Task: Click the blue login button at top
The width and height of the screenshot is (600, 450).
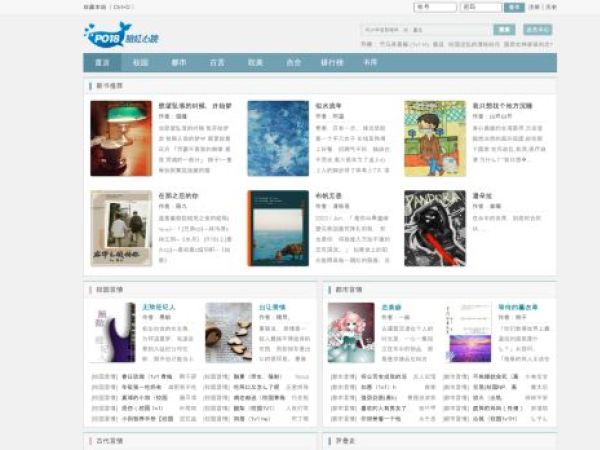Action: (x=514, y=7)
